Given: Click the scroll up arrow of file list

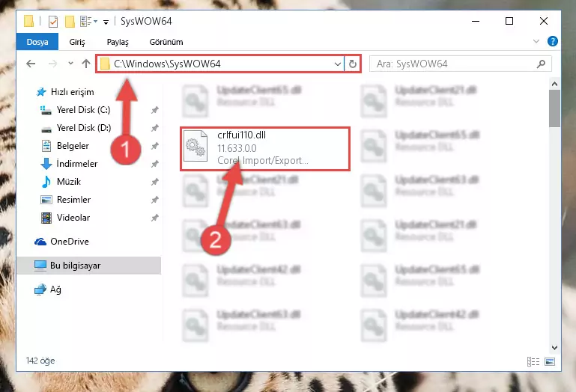Looking at the screenshot, I should pos(554,84).
